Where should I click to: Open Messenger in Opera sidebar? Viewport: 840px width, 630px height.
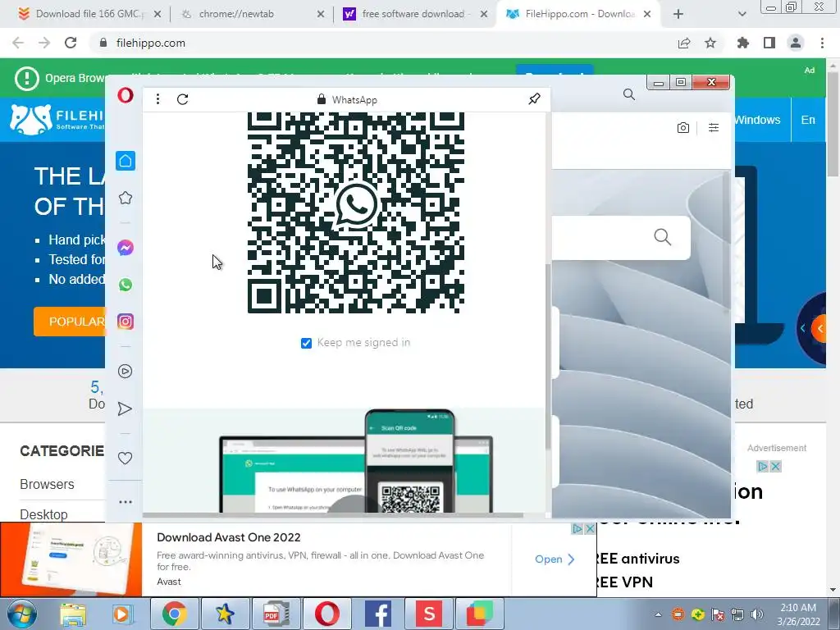pos(126,248)
